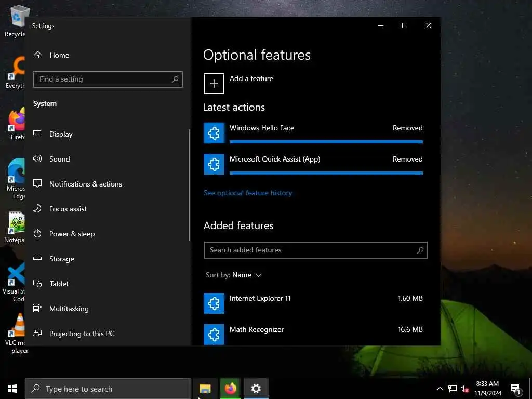Click the muted volume tray icon
532x399 pixels.
click(x=464, y=389)
